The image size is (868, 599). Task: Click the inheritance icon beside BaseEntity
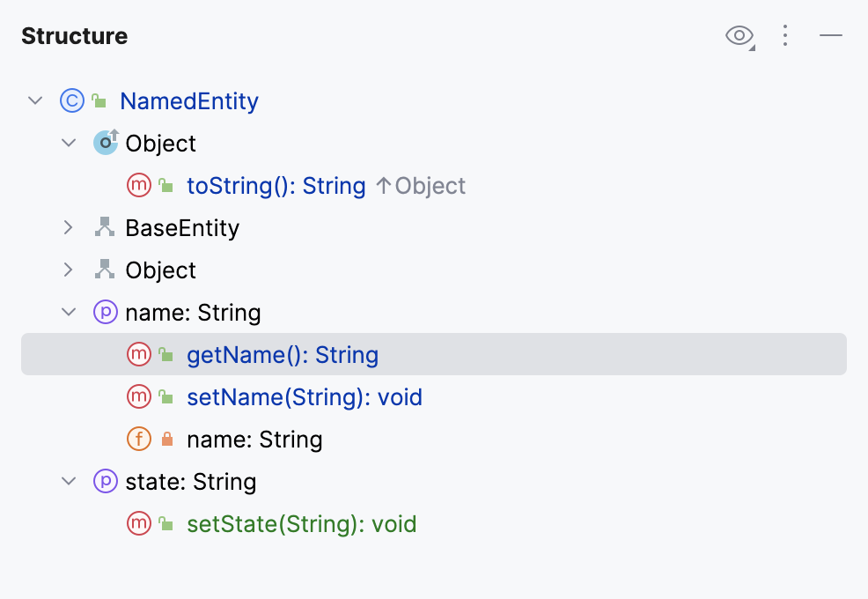(104, 227)
